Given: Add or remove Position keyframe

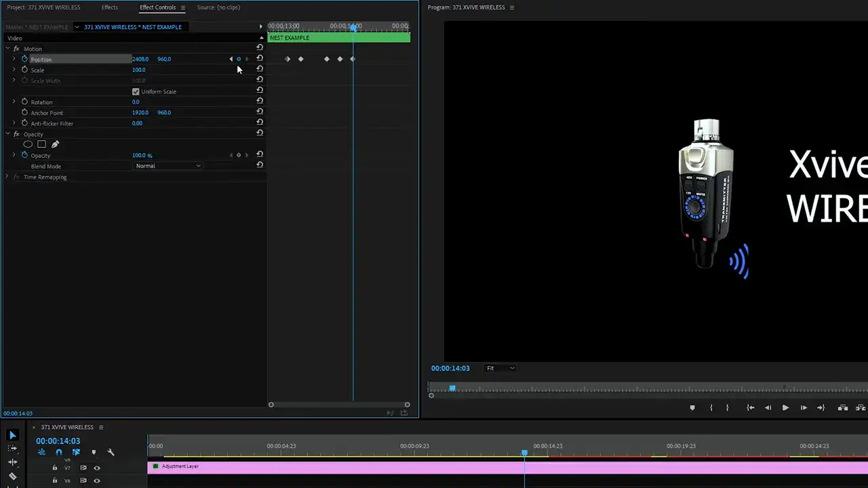Looking at the screenshot, I should [x=239, y=59].
